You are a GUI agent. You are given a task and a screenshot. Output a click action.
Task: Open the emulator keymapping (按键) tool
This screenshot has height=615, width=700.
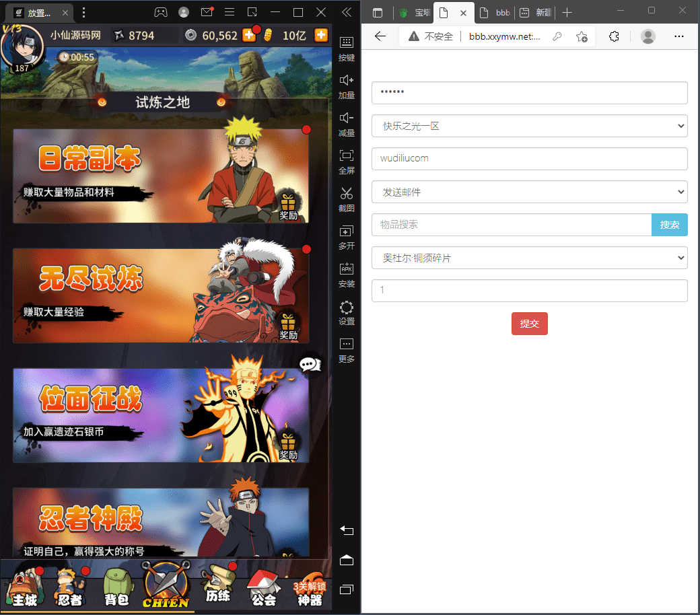coord(347,49)
